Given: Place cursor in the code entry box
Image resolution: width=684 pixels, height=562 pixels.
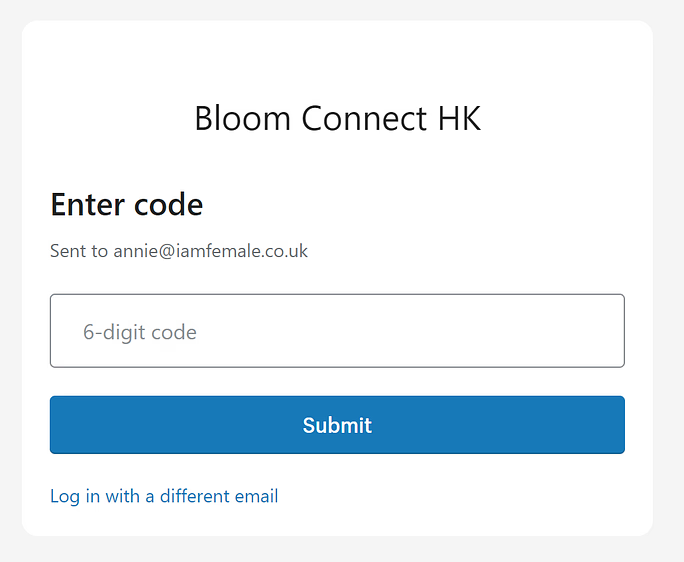Looking at the screenshot, I should coord(337,331).
